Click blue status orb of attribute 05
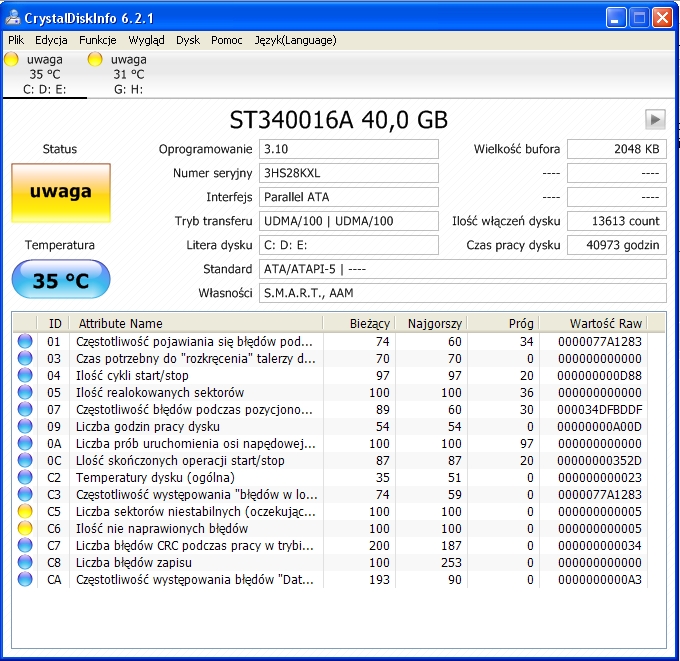 [25, 392]
